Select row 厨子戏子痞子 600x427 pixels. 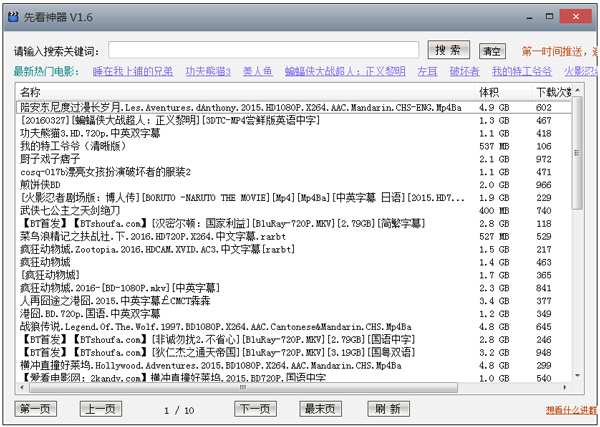pos(294,159)
